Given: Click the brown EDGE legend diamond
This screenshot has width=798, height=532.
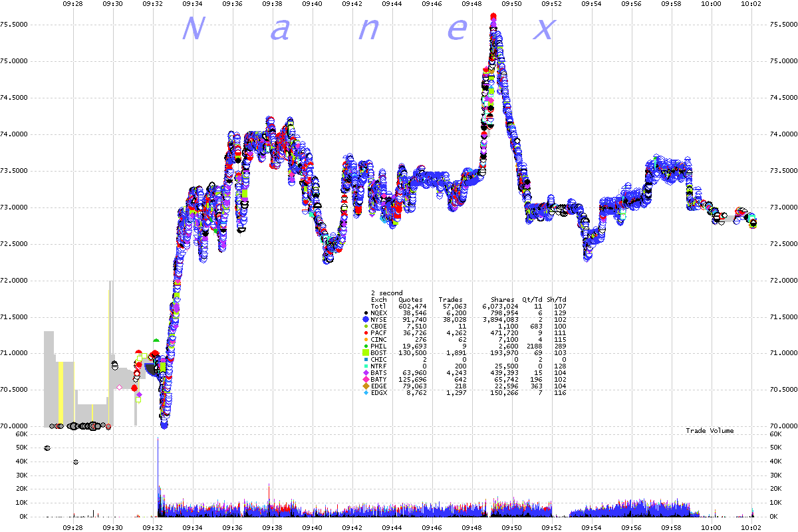Looking at the screenshot, I should pos(365,386).
